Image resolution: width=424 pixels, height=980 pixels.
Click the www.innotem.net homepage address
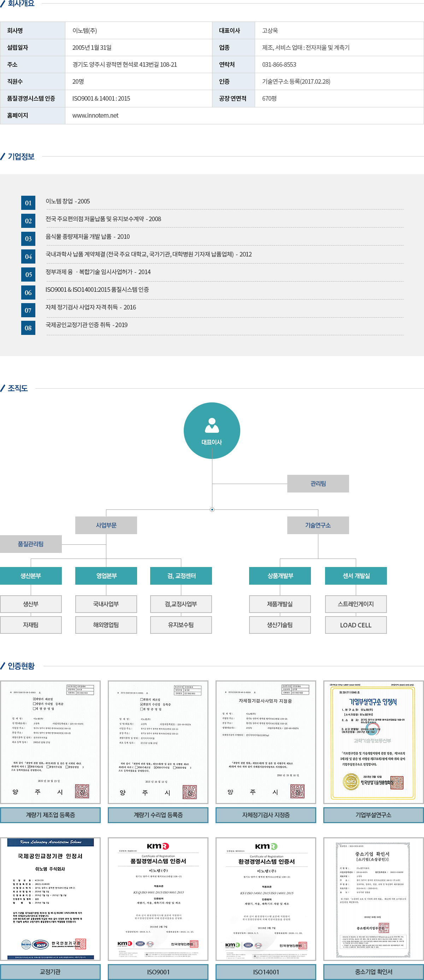[95, 115]
